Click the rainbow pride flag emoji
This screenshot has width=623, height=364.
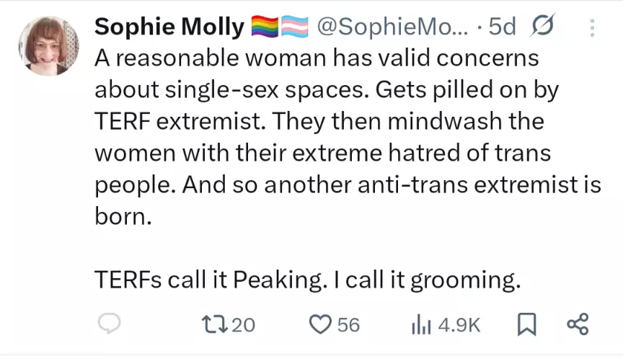(x=265, y=27)
